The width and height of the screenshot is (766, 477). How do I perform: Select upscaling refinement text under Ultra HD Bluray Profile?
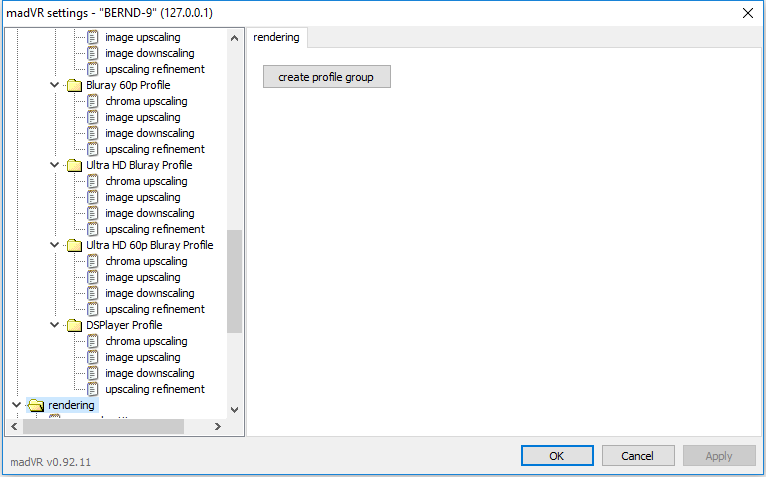(x=155, y=229)
